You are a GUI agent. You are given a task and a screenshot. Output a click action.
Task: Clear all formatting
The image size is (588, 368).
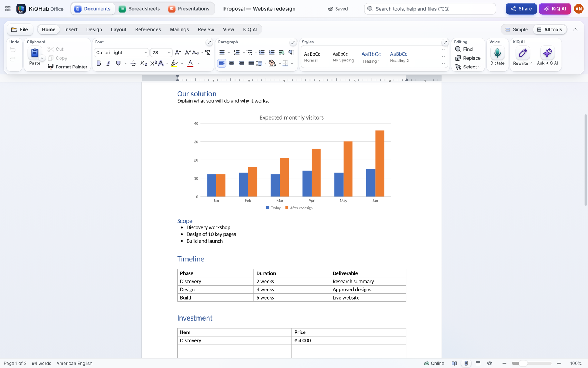coord(208,53)
